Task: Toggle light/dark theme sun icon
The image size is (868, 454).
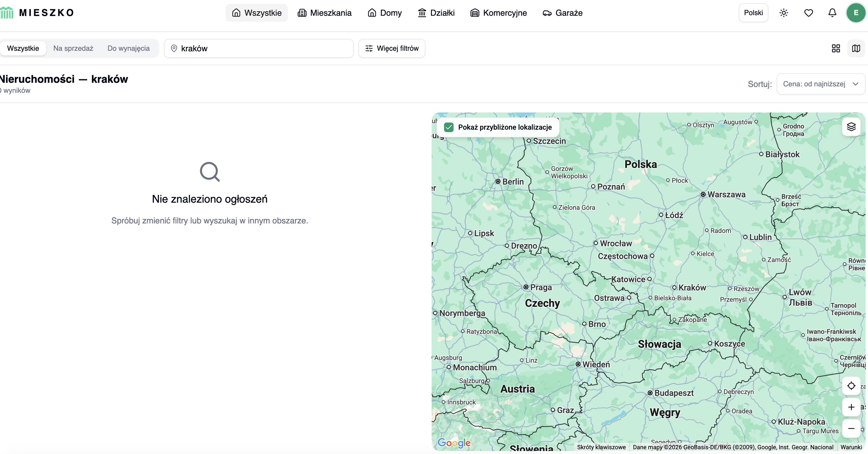Action: click(784, 13)
